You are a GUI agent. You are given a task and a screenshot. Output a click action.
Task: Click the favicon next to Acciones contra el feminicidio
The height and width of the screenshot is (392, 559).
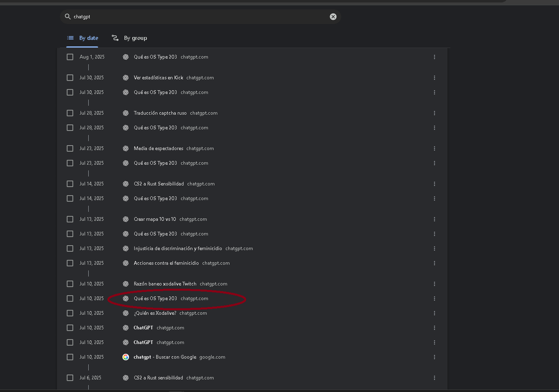(126, 263)
